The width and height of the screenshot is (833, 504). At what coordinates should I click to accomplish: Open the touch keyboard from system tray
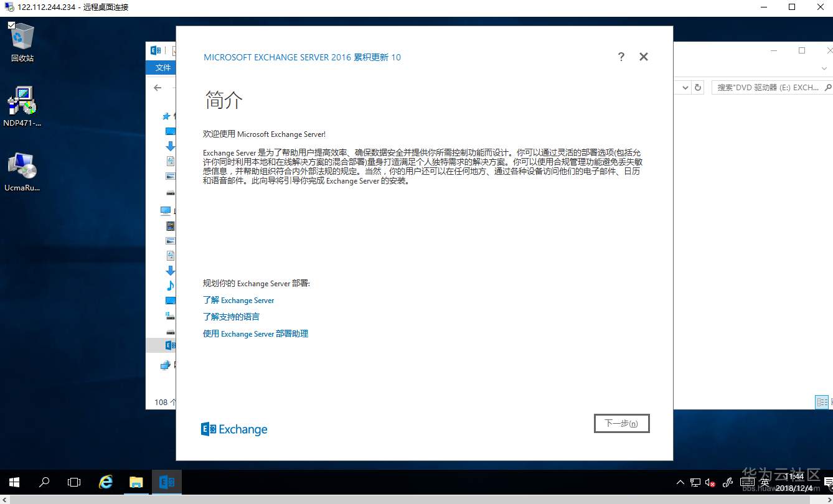(x=746, y=482)
